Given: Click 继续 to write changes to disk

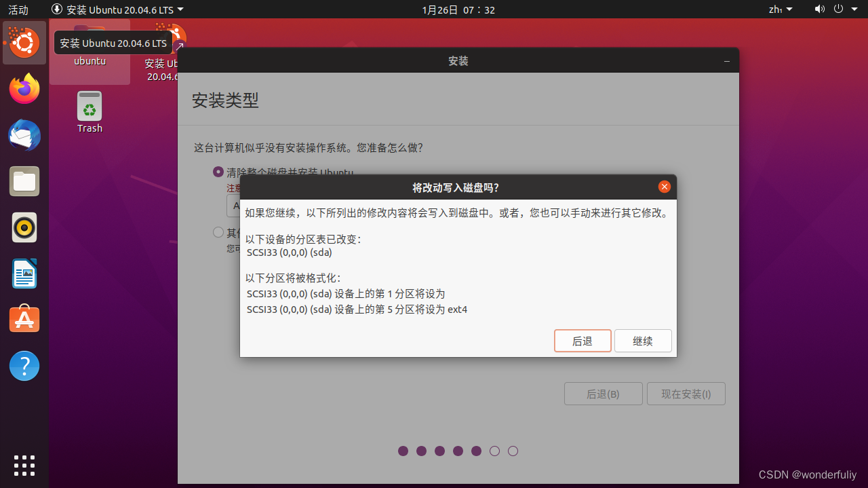Looking at the screenshot, I should tap(643, 341).
